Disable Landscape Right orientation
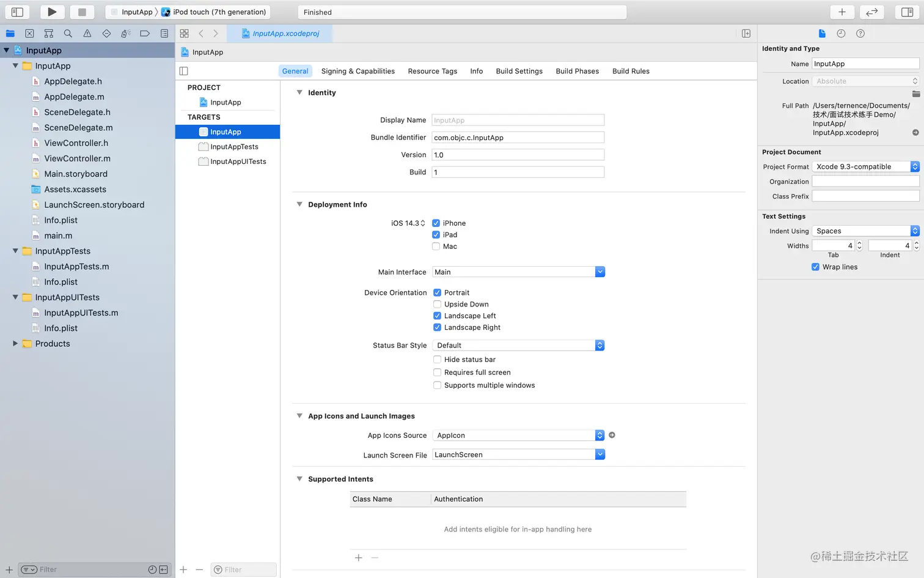Image resolution: width=924 pixels, height=578 pixels. pos(438,327)
